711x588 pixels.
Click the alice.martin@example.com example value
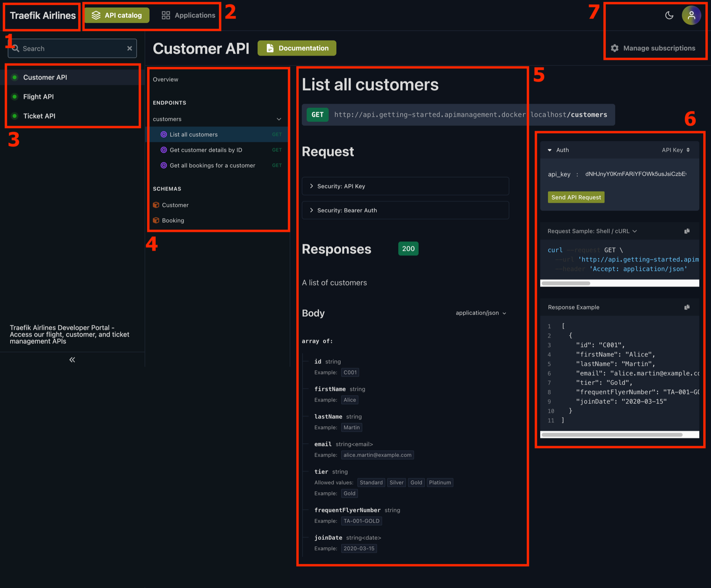point(377,455)
